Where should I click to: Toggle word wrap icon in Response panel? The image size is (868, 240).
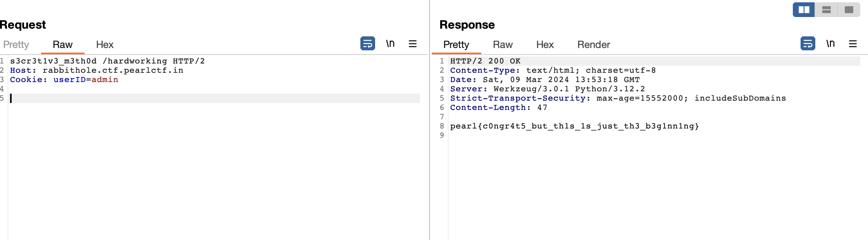(808, 44)
